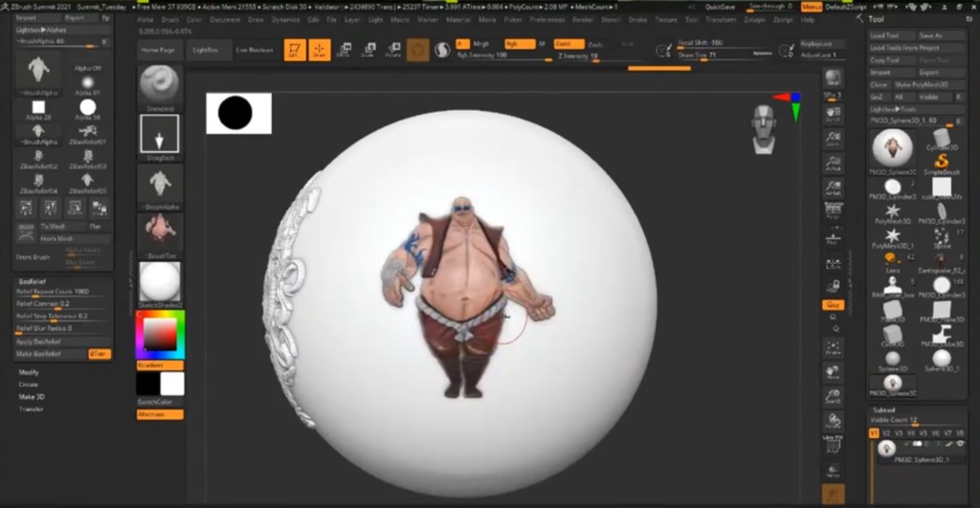Open the SkinShade material sphere
The width and height of the screenshot is (980, 508).
tap(160, 282)
